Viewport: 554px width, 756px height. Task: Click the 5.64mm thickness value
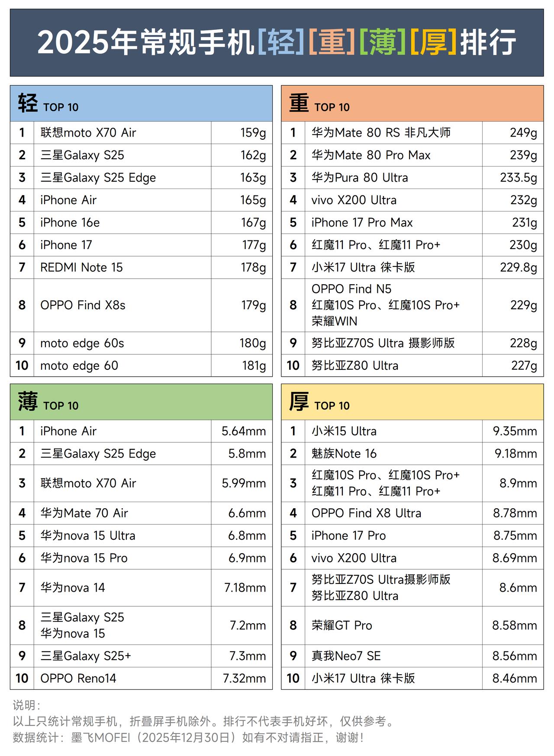pos(244,431)
